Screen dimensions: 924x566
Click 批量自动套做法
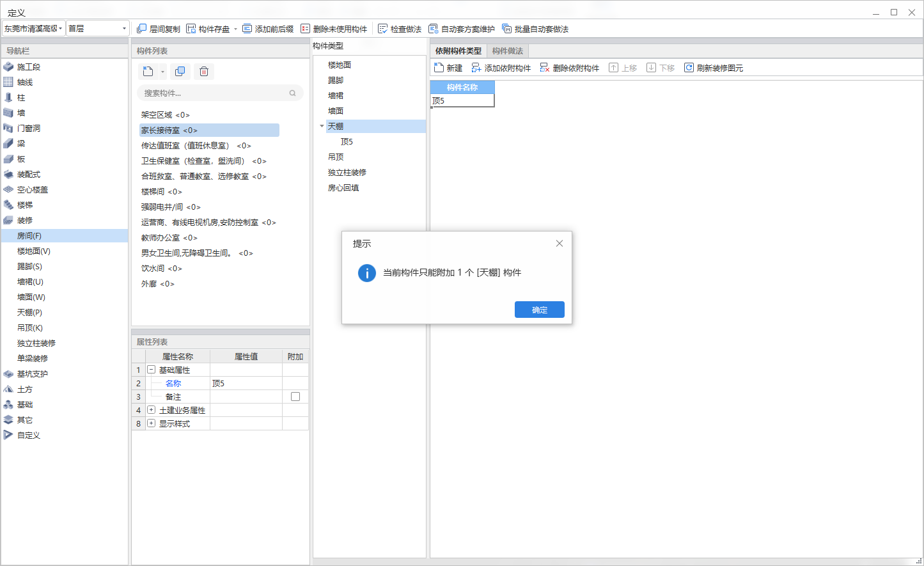pos(535,29)
